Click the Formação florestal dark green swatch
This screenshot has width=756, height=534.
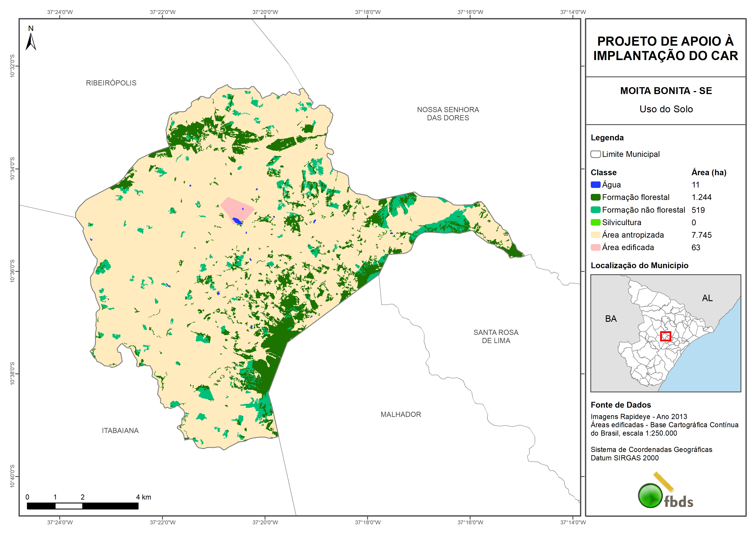(x=595, y=197)
